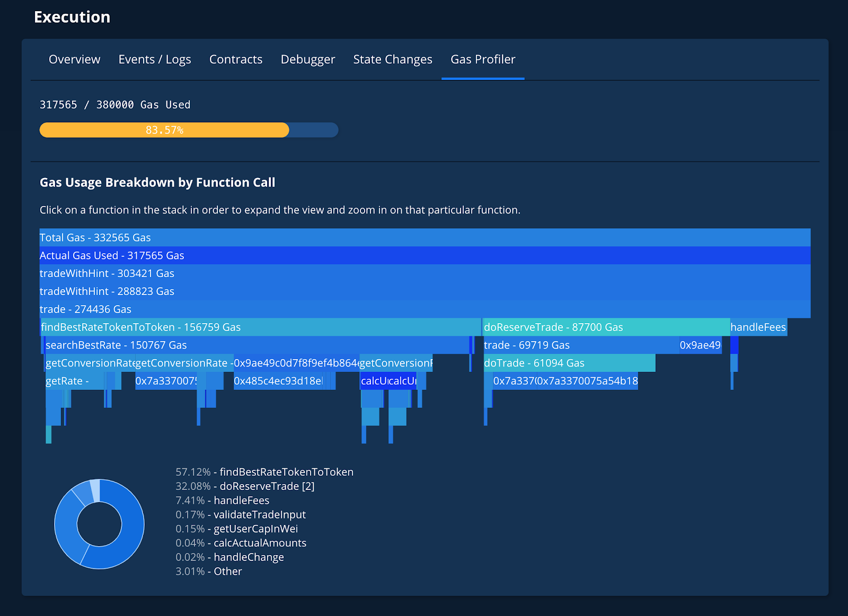Click the 0x7a3370075a54b18 bar under doTrade
The height and width of the screenshot is (616, 848).
587,381
